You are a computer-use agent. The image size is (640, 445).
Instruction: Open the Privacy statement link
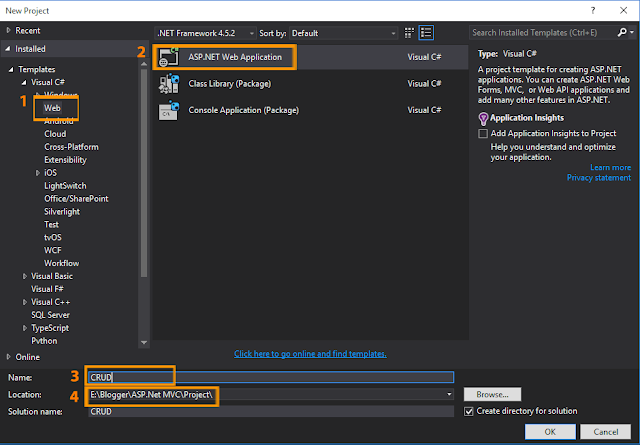coord(599,178)
